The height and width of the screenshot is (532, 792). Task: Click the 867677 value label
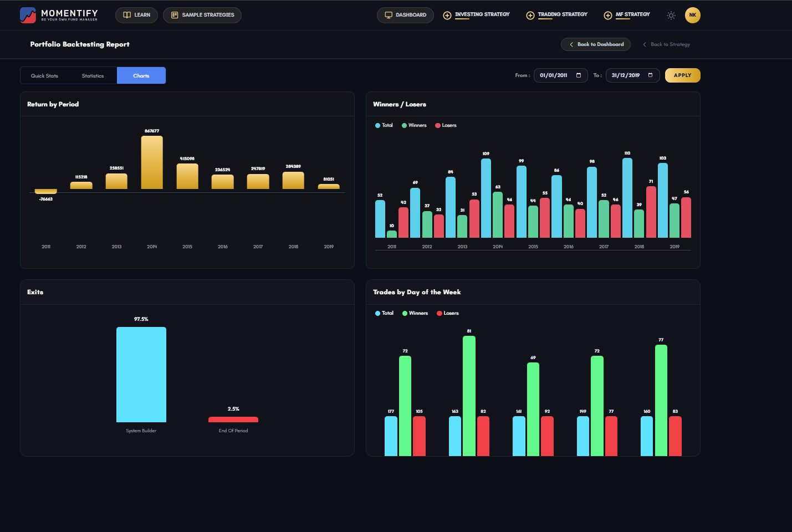pyautogui.click(x=152, y=131)
